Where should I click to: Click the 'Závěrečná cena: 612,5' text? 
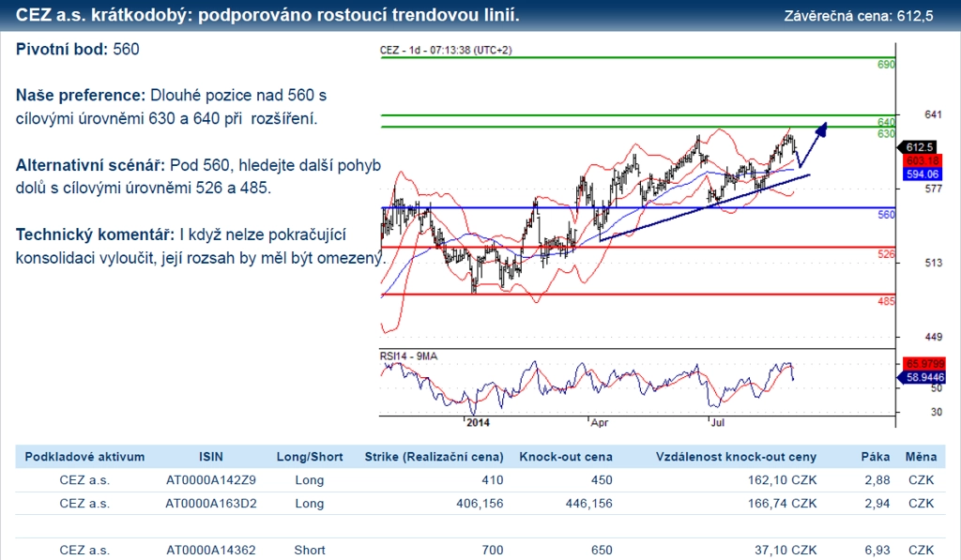click(859, 16)
